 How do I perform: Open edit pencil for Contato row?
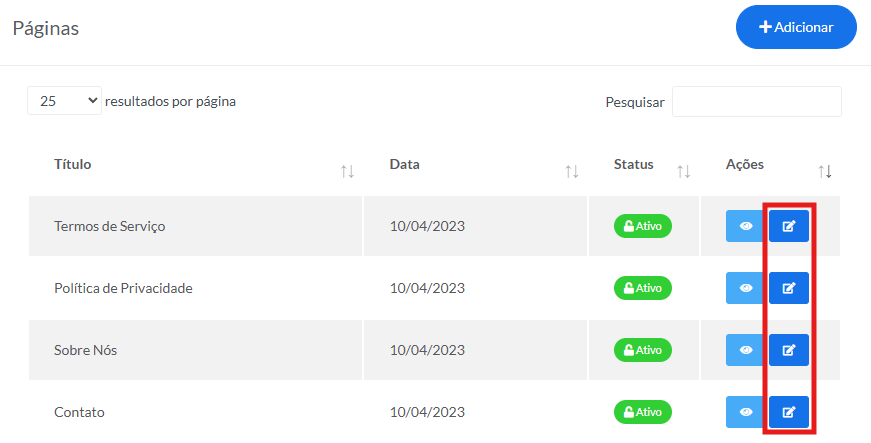(788, 412)
